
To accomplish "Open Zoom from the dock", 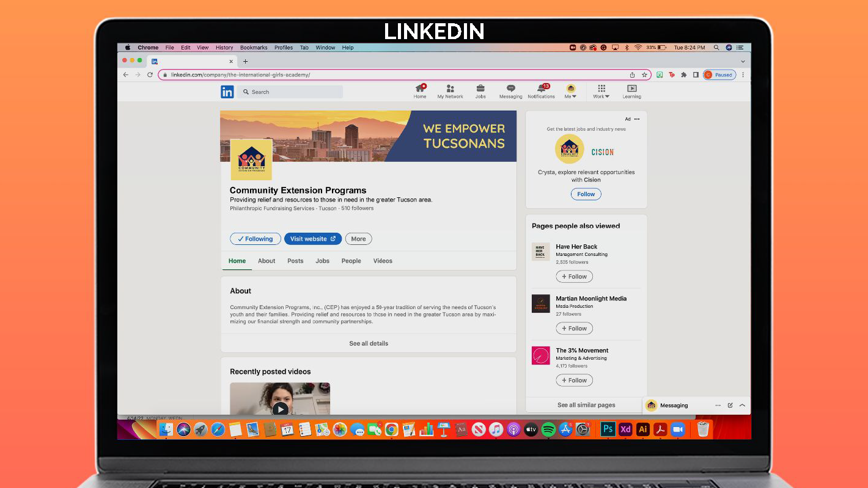I will coord(677,429).
